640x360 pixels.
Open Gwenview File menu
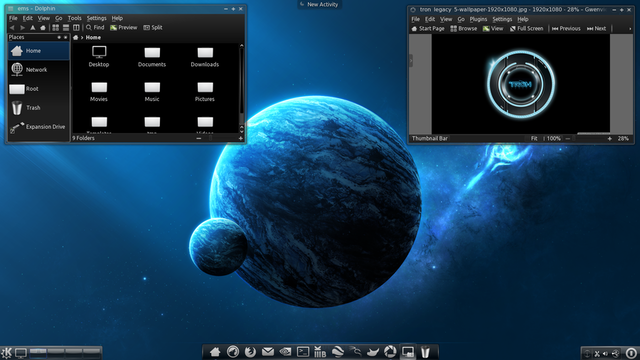coord(415,19)
